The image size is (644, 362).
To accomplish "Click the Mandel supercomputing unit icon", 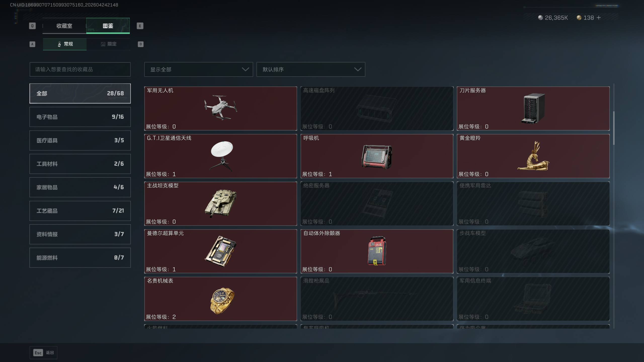I will coord(221,251).
